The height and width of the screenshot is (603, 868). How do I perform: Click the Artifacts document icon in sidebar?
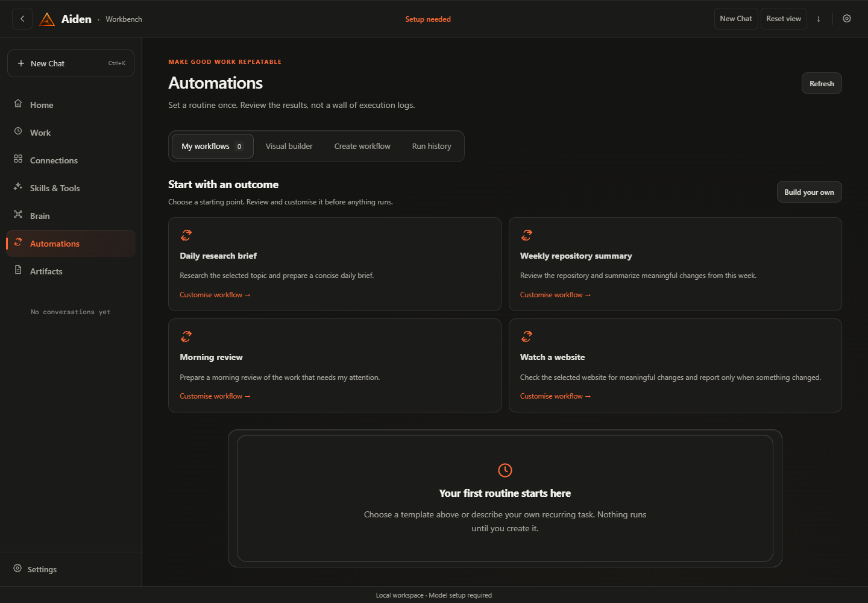[x=18, y=270]
